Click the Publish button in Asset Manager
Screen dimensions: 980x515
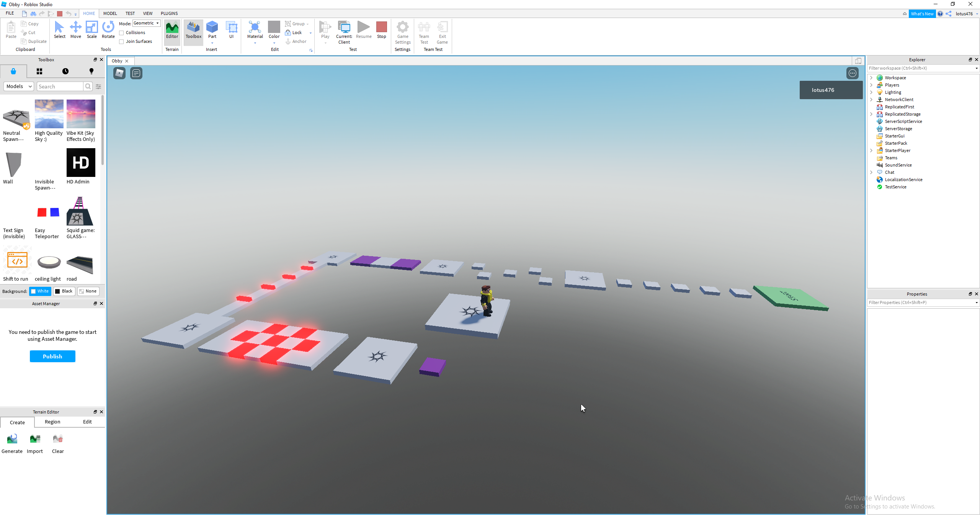[52, 356]
